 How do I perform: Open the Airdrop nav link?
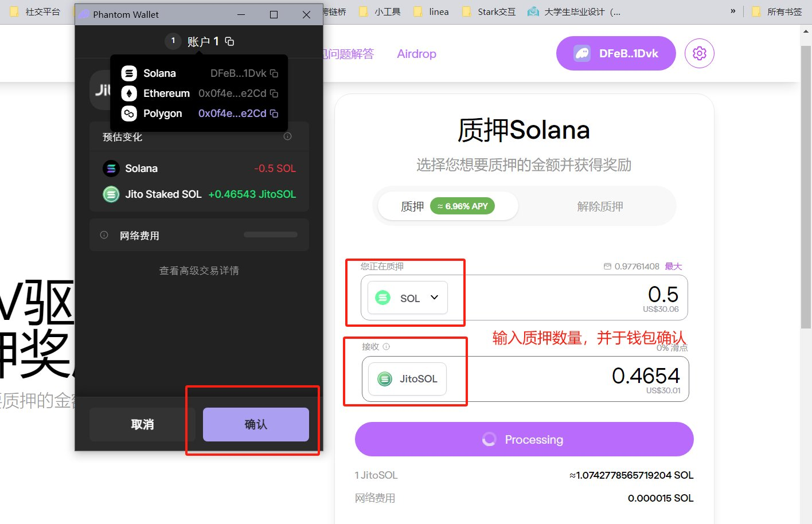click(x=417, y=54)
